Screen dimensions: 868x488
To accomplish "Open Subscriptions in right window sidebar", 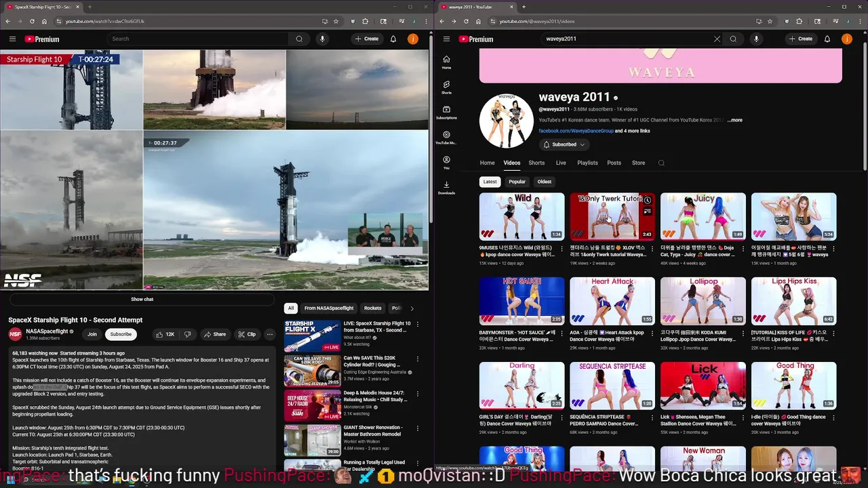I will (x=446, y=112).
